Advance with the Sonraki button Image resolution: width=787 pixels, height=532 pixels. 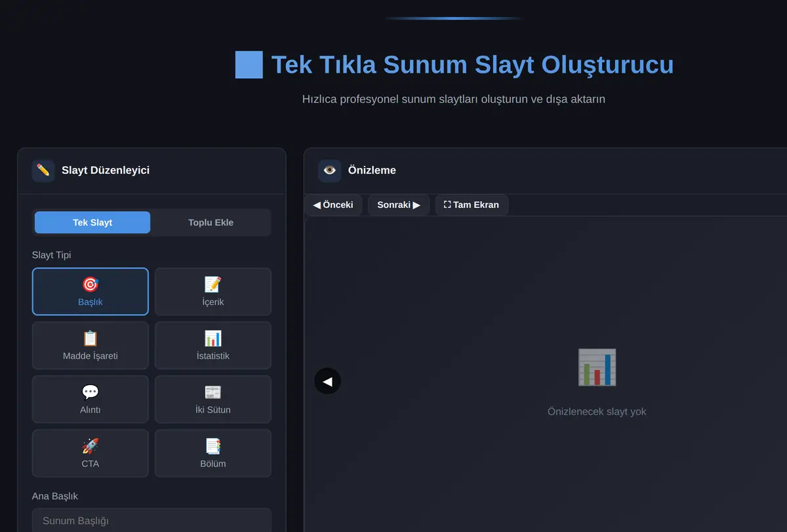399,205
